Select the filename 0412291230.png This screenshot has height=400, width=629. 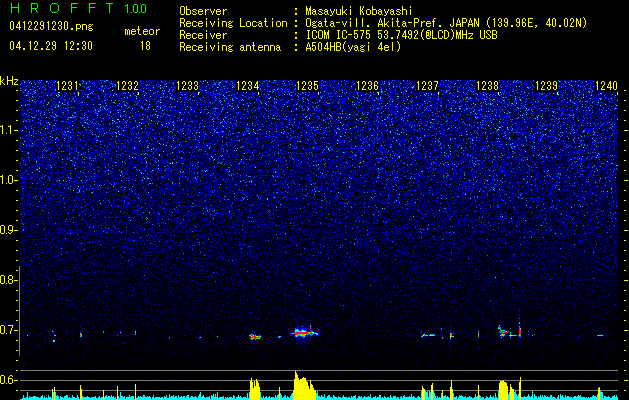click(51, 27)
